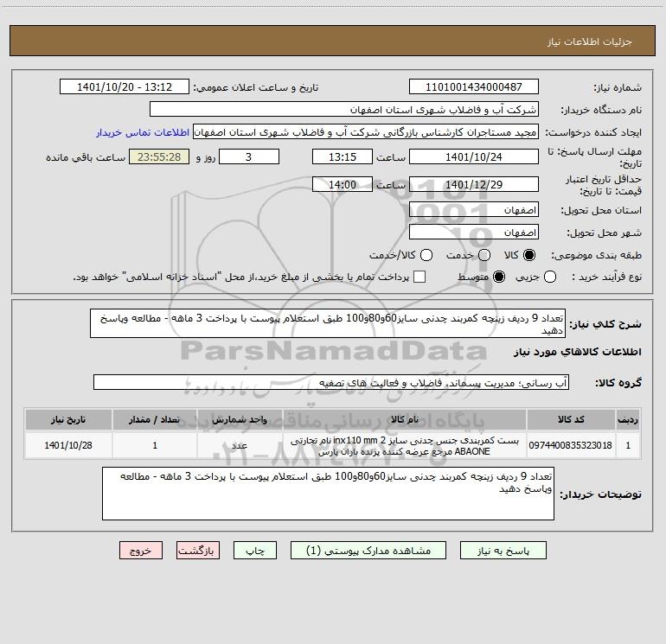This screenshot has width=666, height=644.
Task: Click the product name cell بست کمربندی
Action: coord(405,446)
